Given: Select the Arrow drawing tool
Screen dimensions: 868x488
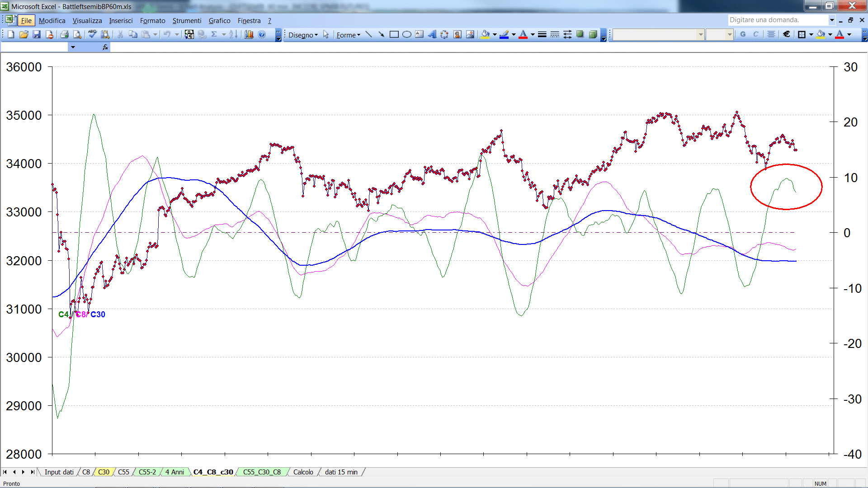Looking at the screenshot, I should [381, 34].
